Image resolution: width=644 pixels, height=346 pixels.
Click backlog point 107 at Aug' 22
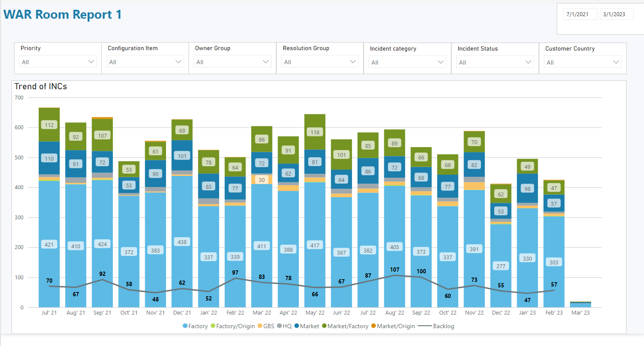[x=395, y=275]
